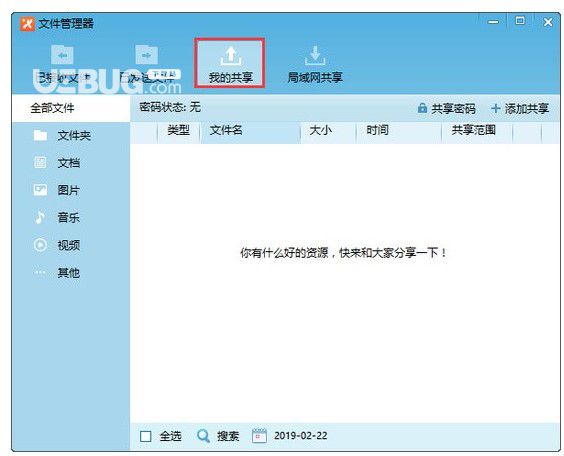This screenshot has width=564, height=456.
Task: Click the 2019-02-22 date field
Action: pos(301,436)
